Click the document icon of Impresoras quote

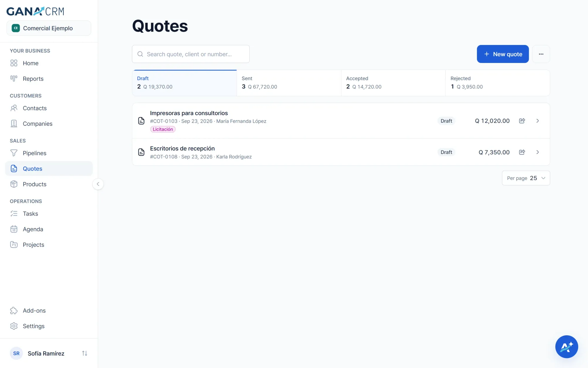click(141, 121)
